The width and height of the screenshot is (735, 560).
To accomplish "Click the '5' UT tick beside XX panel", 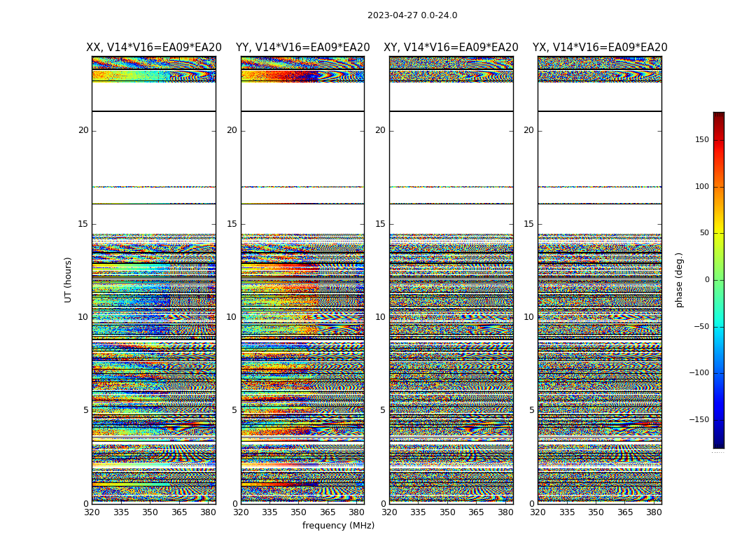I will 86,410.
